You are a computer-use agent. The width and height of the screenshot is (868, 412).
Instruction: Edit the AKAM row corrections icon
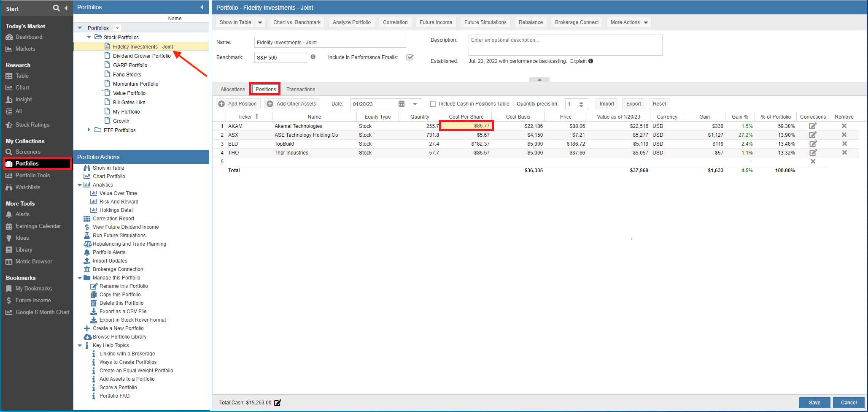813,126
